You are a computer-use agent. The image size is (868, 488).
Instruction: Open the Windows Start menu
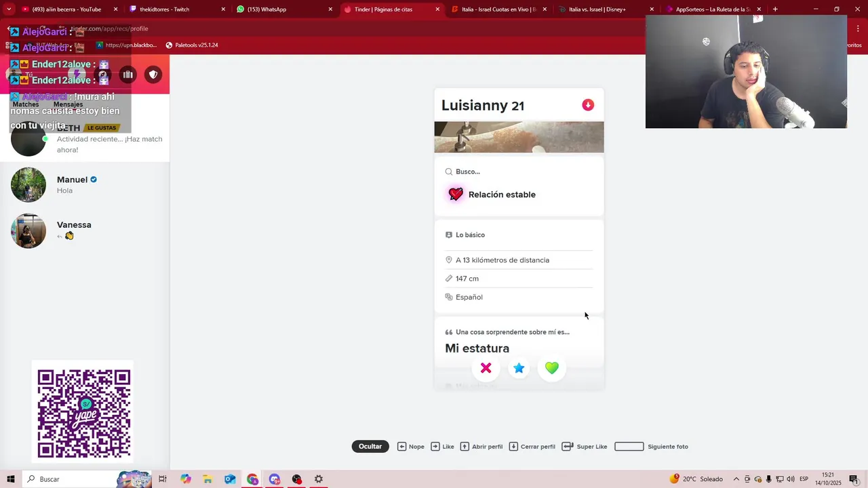point(10,479)
